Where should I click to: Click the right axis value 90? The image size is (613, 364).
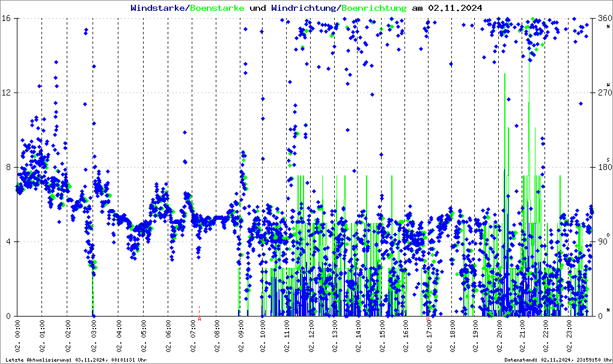tap(603, 241)
